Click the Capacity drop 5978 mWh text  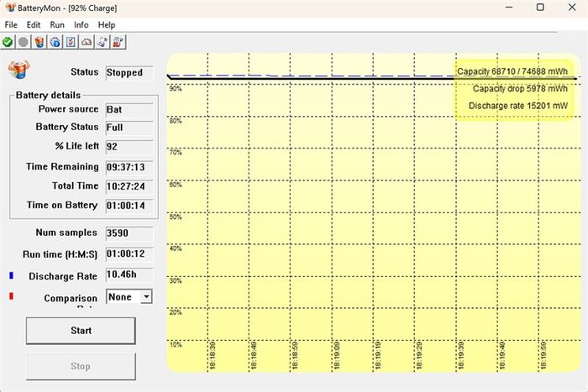pyautogui.click(x=520, y=89)
